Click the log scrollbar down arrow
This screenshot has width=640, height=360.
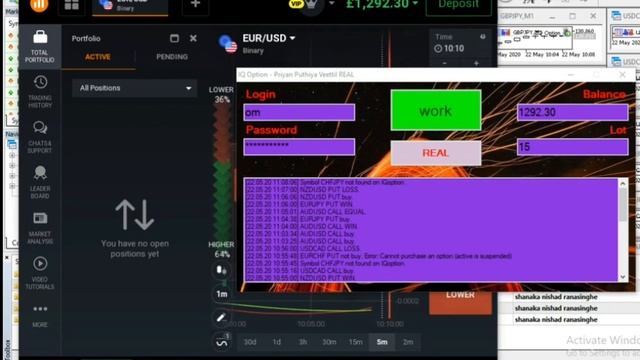click(623, 277)
